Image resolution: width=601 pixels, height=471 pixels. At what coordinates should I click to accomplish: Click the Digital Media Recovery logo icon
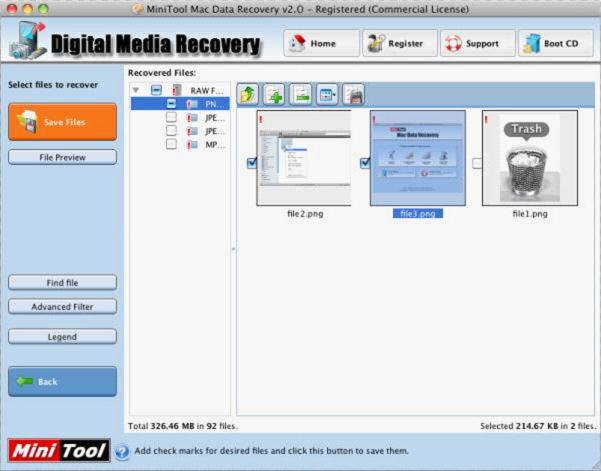pyautogui.click(x=28, y=41)
